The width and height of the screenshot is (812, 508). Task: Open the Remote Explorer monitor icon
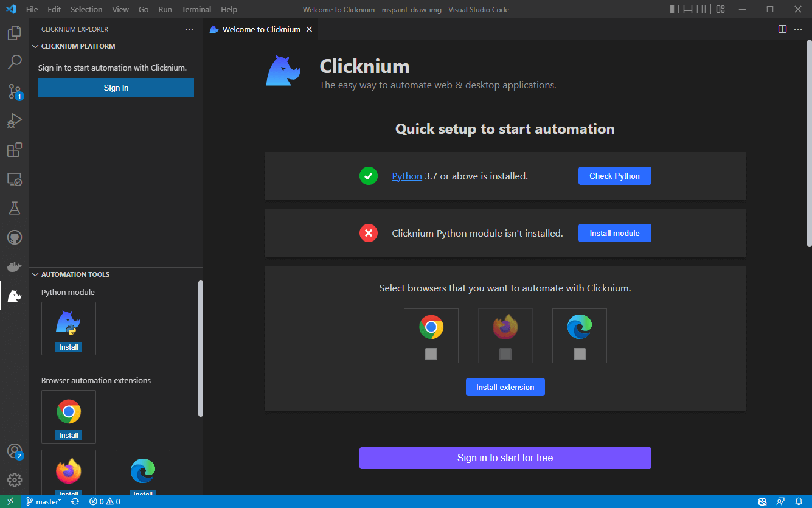point(15,179)
